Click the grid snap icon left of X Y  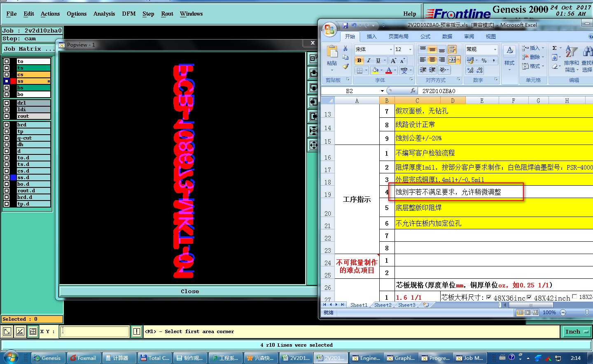tap(33, 331)
